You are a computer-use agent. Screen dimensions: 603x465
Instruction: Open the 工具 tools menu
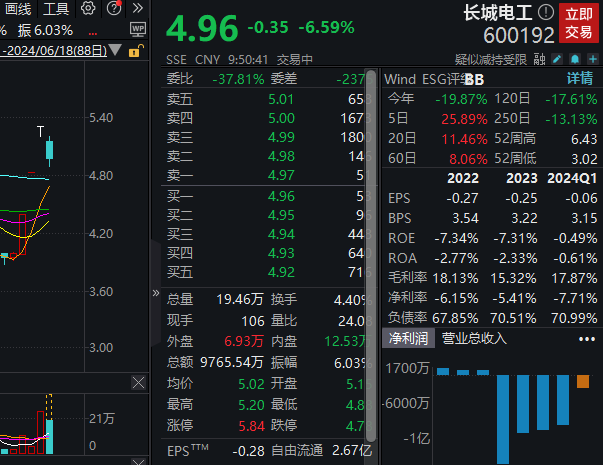point(56,8)
